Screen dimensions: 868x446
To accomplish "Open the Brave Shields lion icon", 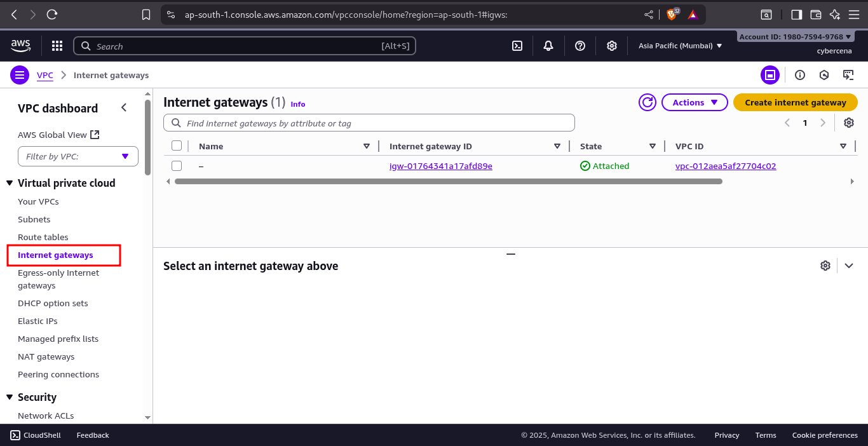I will [x=672, y=14].
